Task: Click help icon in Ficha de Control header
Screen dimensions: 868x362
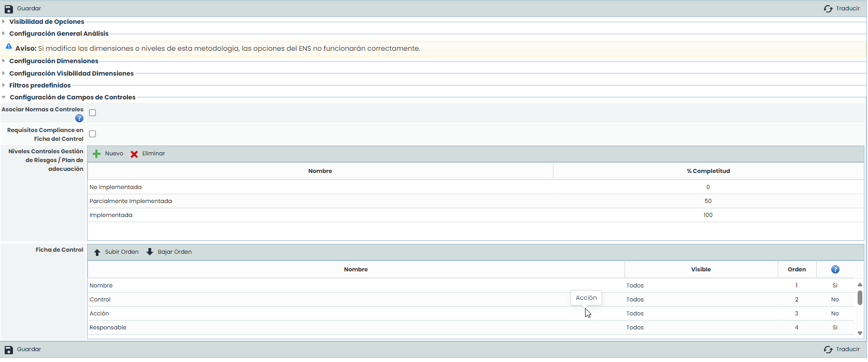Action: pyautogui.click(x=835, y=269)
